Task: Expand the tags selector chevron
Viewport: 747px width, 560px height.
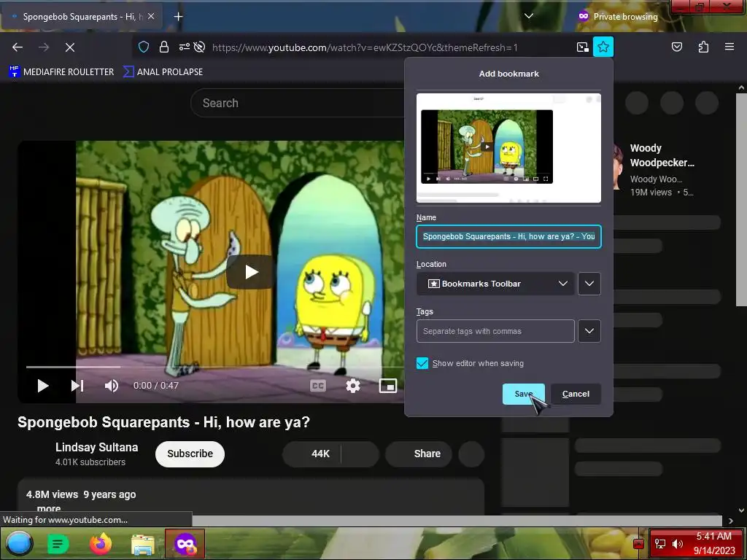Action: (589, 331)
